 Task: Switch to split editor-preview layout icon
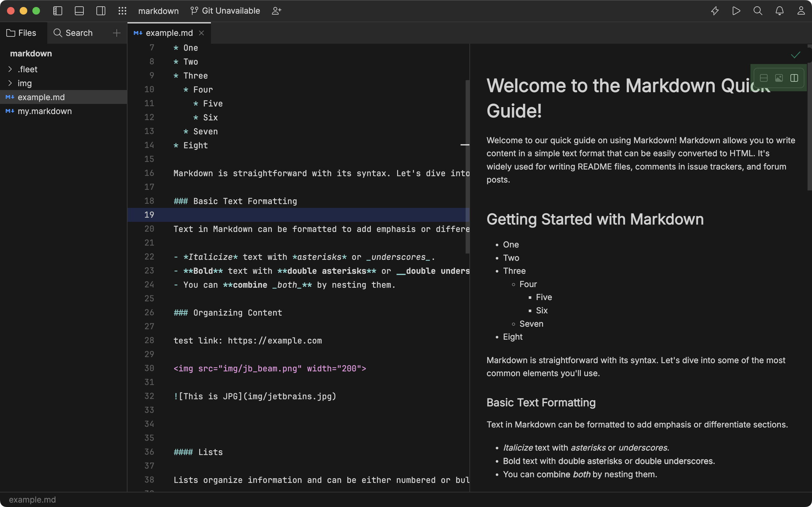[794, 78]
